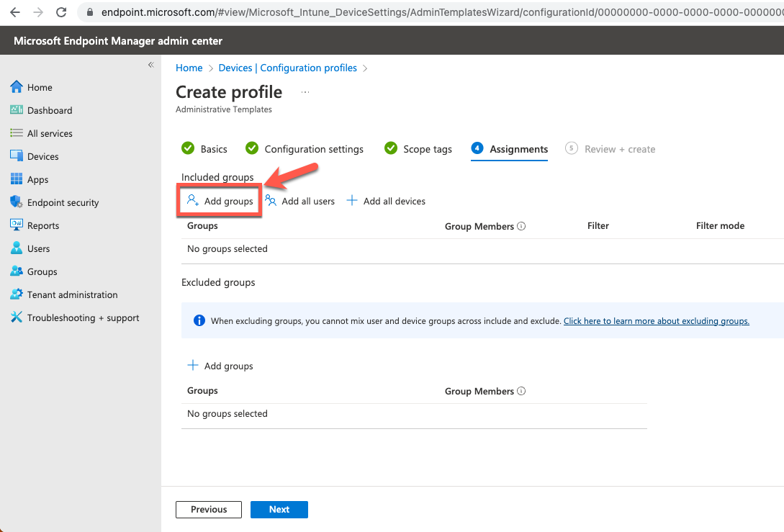The image size is (784, 532).
Task: Click Add all users people icon
Action: click(271, 201)
